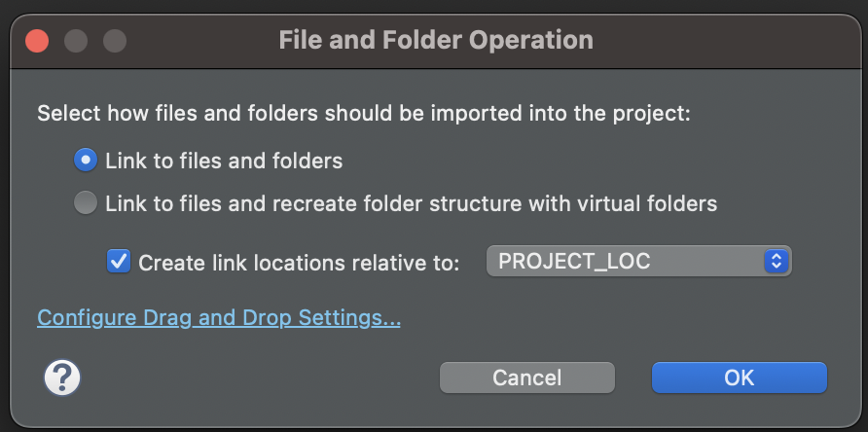
Task: Confirm with the OK button
Action: [739, 378]
